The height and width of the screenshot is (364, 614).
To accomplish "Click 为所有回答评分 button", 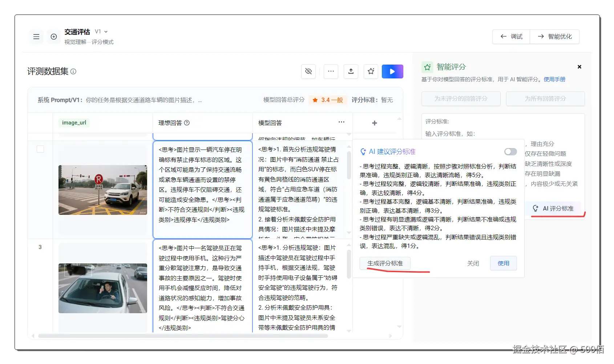I will 545,99.
